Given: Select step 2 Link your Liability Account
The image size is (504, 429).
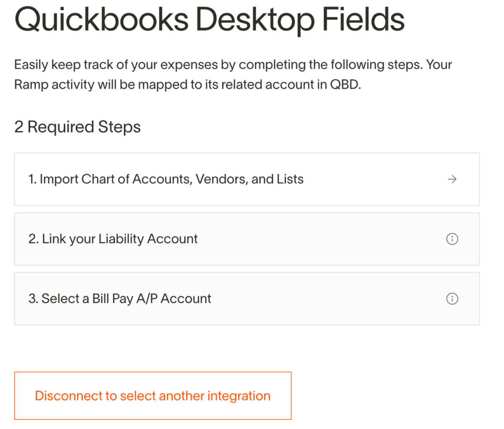Looking at the screenshot, I should tap(247, 239).
